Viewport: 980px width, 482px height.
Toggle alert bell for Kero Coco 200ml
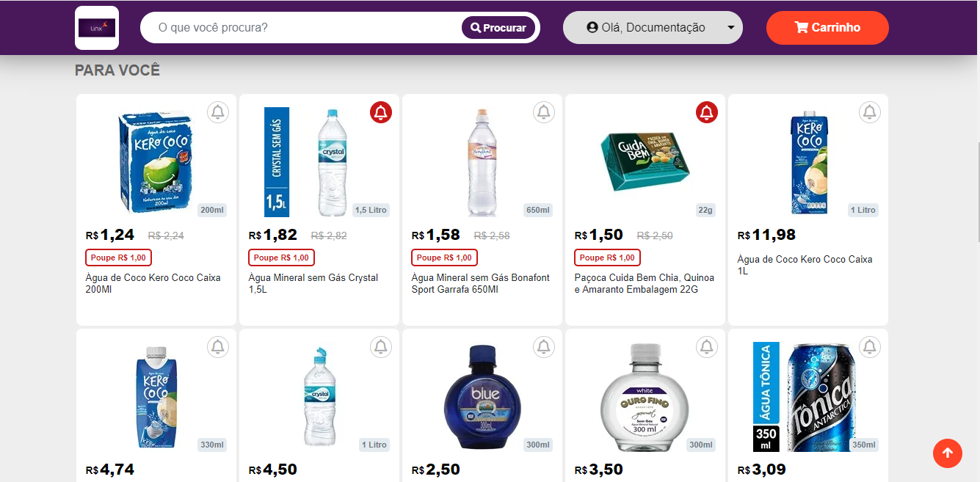pyautogui.click(x=218, y=112)
